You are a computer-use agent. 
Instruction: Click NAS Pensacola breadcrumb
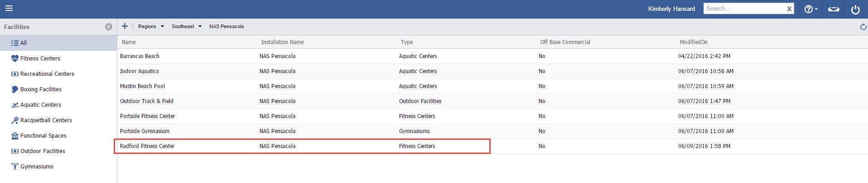(227, 26)
